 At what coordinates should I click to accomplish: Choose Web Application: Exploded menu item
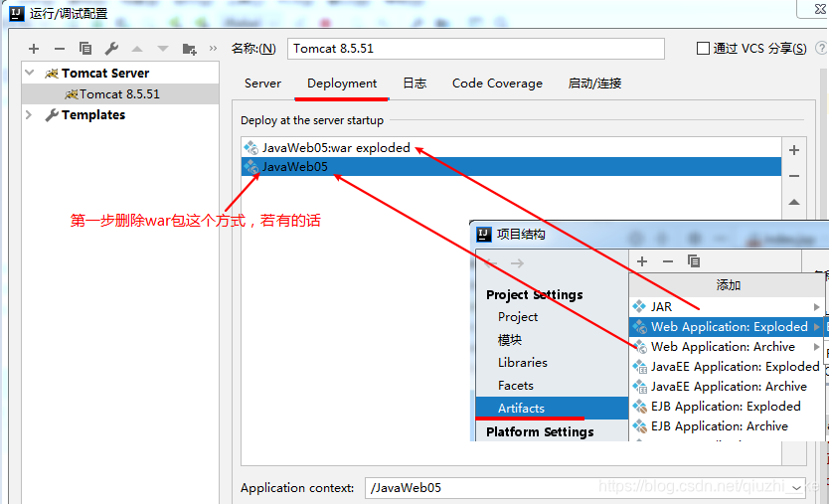click(727, 327)
